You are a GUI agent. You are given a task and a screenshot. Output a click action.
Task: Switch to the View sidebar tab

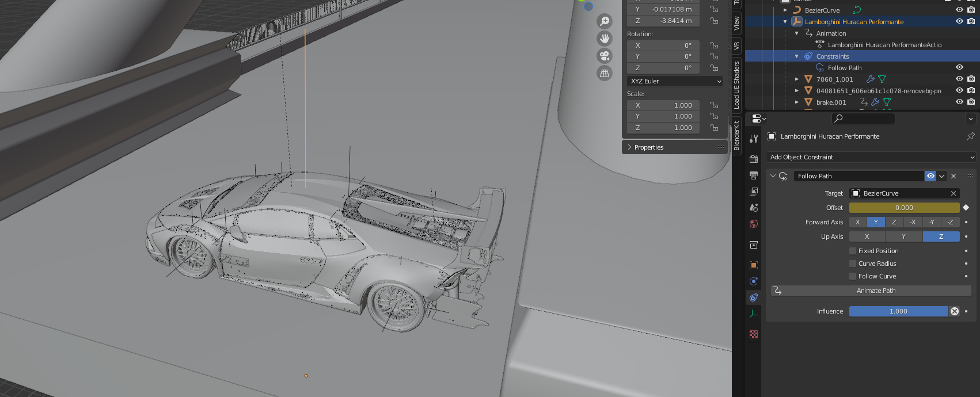pyautogui.click(x=736, y=24)
